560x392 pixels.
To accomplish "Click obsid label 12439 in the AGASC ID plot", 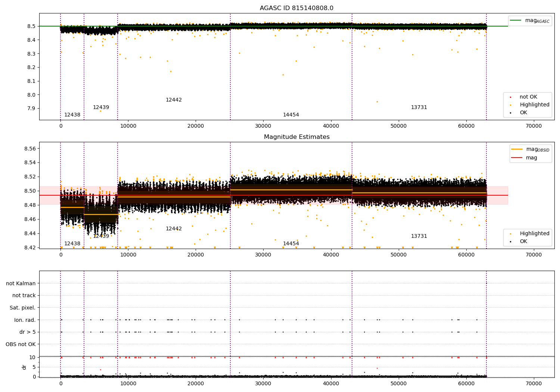I will coord(101,108).
